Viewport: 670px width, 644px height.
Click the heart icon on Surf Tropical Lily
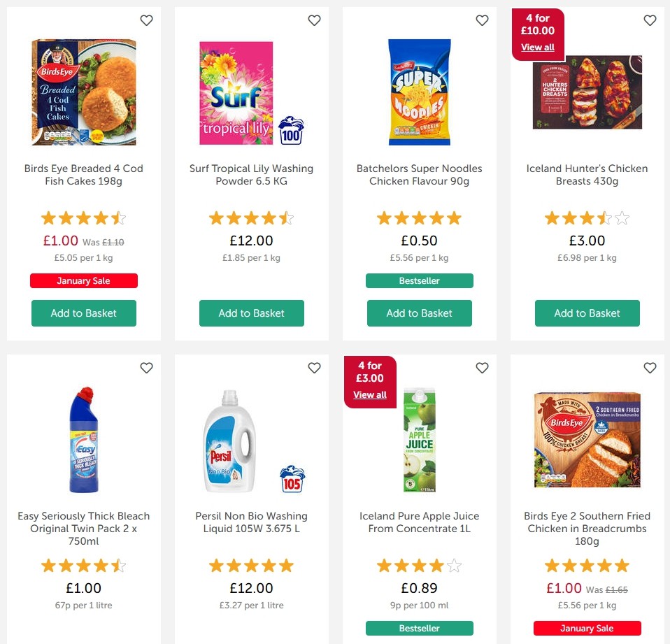pyautogui.click(x=314, y=20)
